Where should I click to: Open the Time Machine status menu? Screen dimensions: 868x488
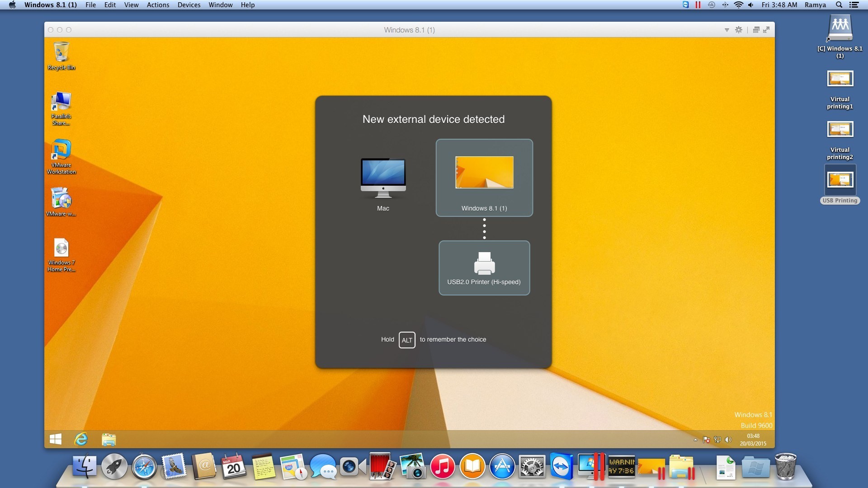point(712,5)
